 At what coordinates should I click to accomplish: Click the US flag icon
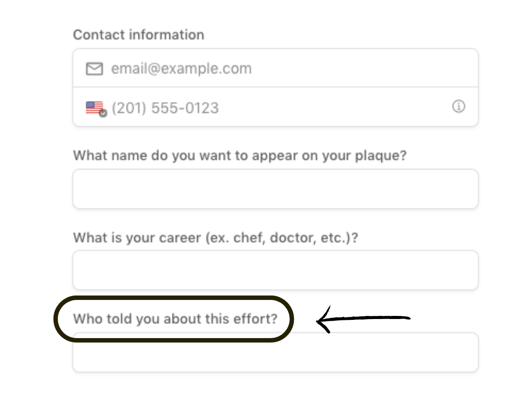click(94, 107)
